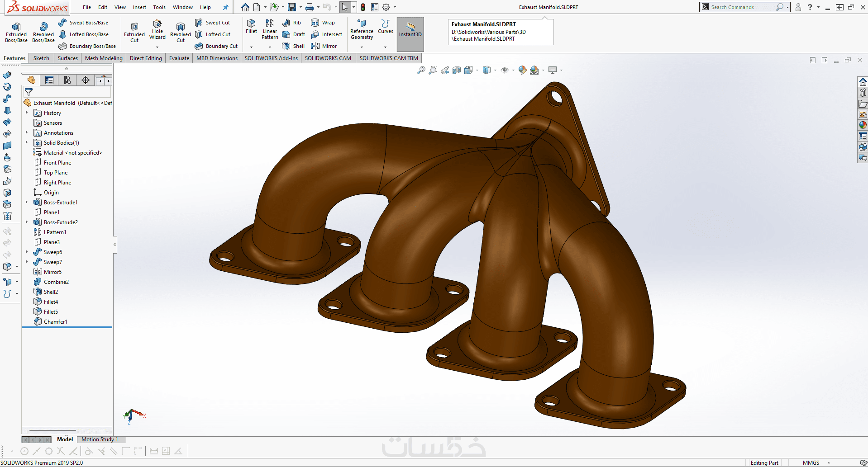Toggle the rebuild traffic light icon
Screen dimensions: 868x467
click(363, 7)
